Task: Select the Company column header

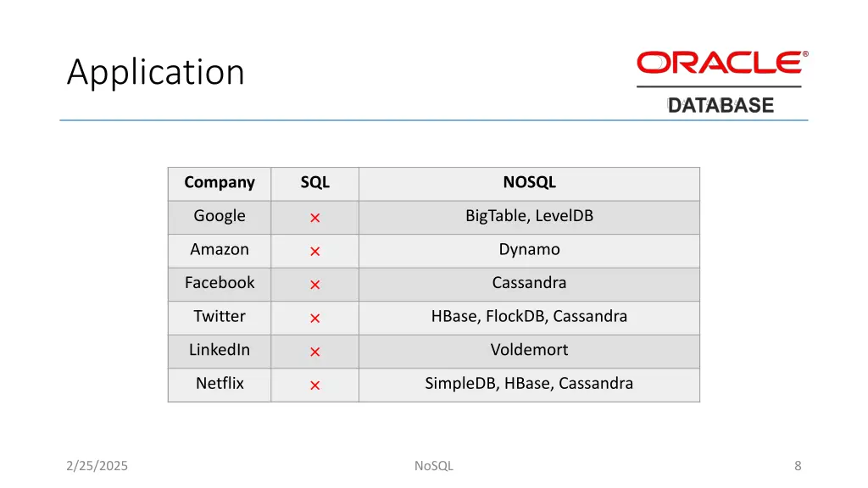Action: click(x=220, y=183)
